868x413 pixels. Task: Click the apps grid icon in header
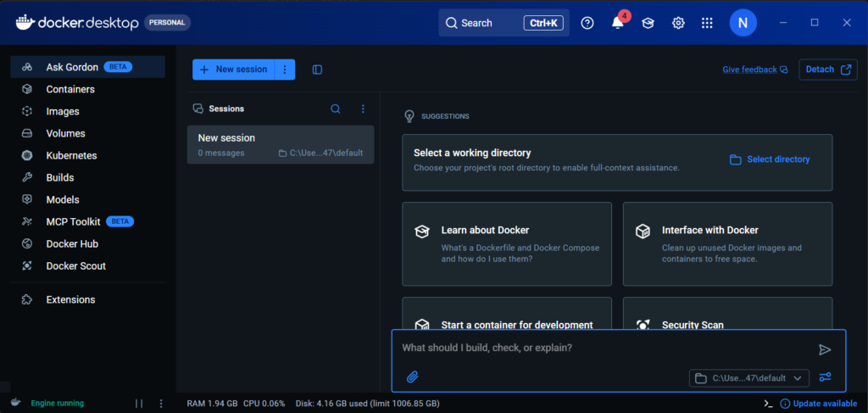click(707, 24)
